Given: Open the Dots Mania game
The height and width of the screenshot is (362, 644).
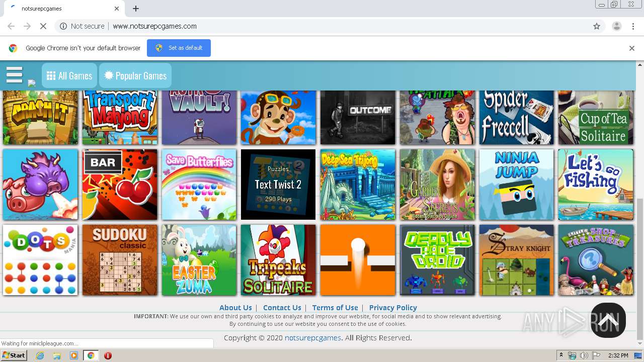Looking at the screenshot, I should click(x=40, y=260).
